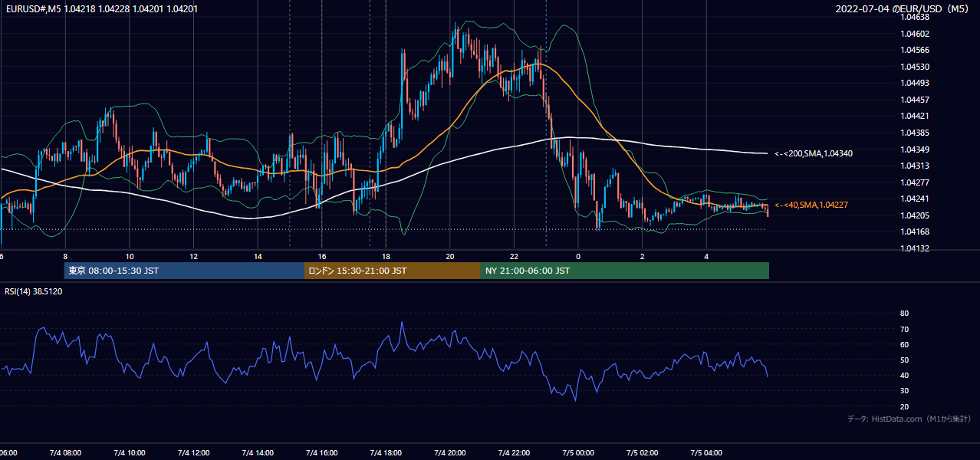Select the 200 SMA 1.04340 label

(814, 154)
